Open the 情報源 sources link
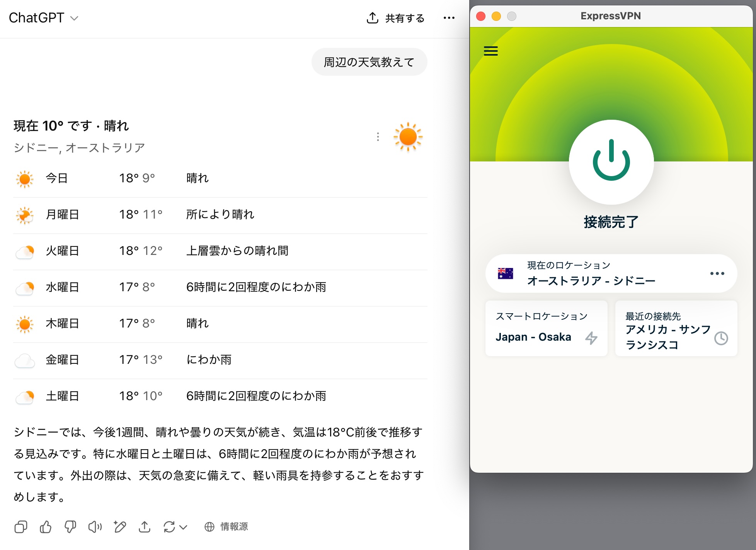The image size is (756, 550). coord(226,527)
